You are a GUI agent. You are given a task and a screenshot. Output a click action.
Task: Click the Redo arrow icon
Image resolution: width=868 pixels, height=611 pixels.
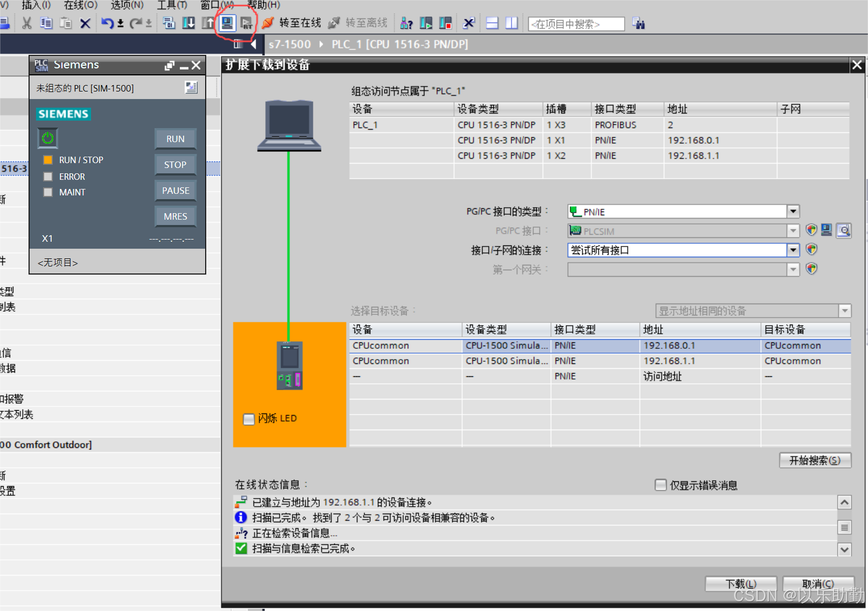pyautogui.click(x=136, y=23)
